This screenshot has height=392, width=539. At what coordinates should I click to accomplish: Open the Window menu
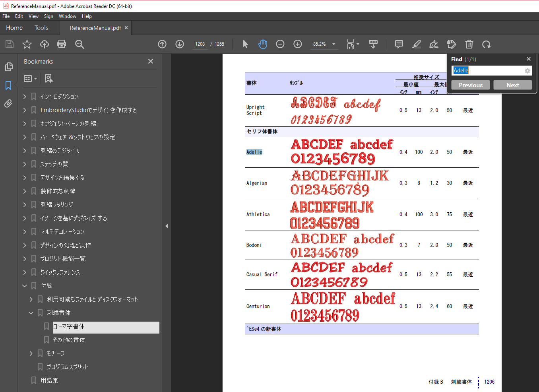point(67,16)
